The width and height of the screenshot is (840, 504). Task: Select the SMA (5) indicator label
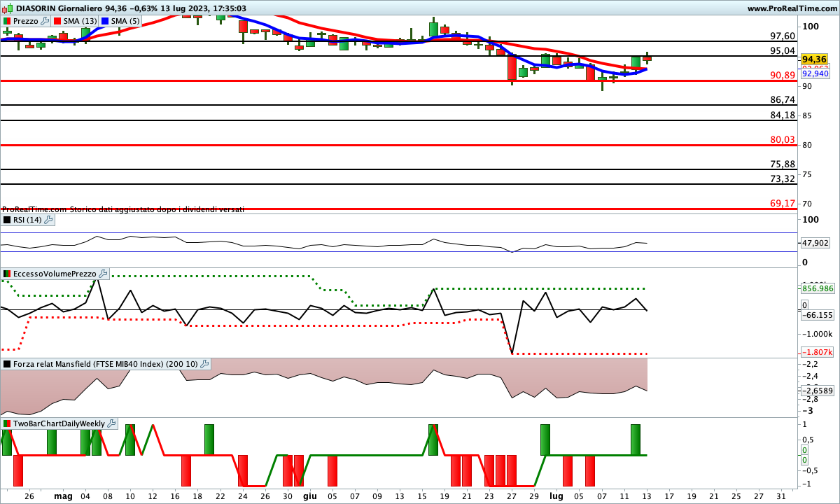(x=125, y=21)
